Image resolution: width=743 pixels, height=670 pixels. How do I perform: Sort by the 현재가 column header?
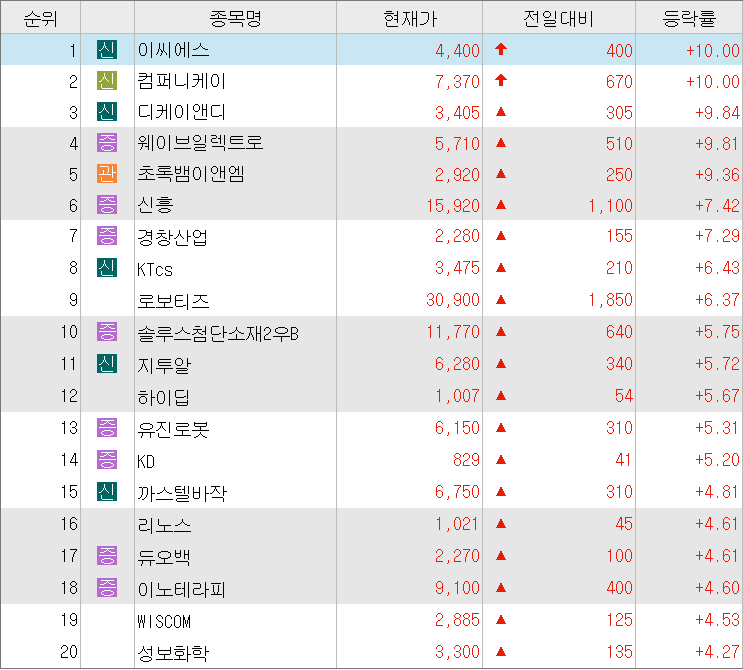point(409,18)
